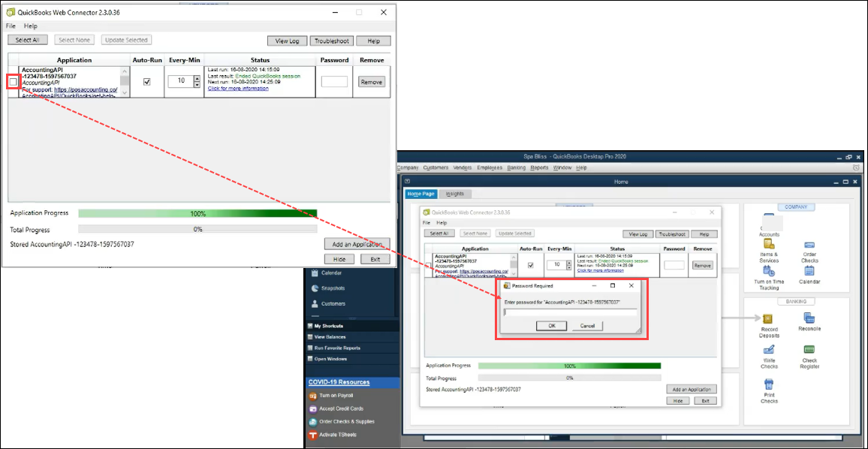868x449 pixels.
Task: Open the Reconcile icon in Banking
Action: pos(809,318)
